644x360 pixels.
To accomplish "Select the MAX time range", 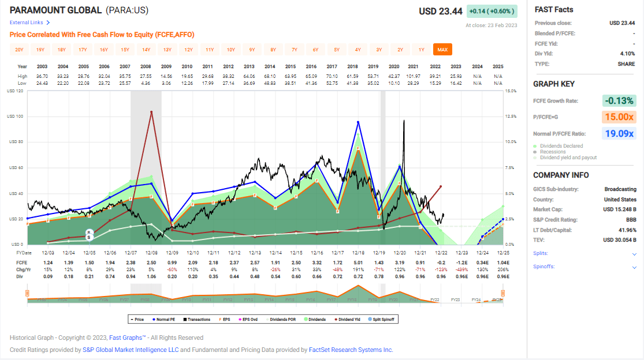I will (442, 50).
